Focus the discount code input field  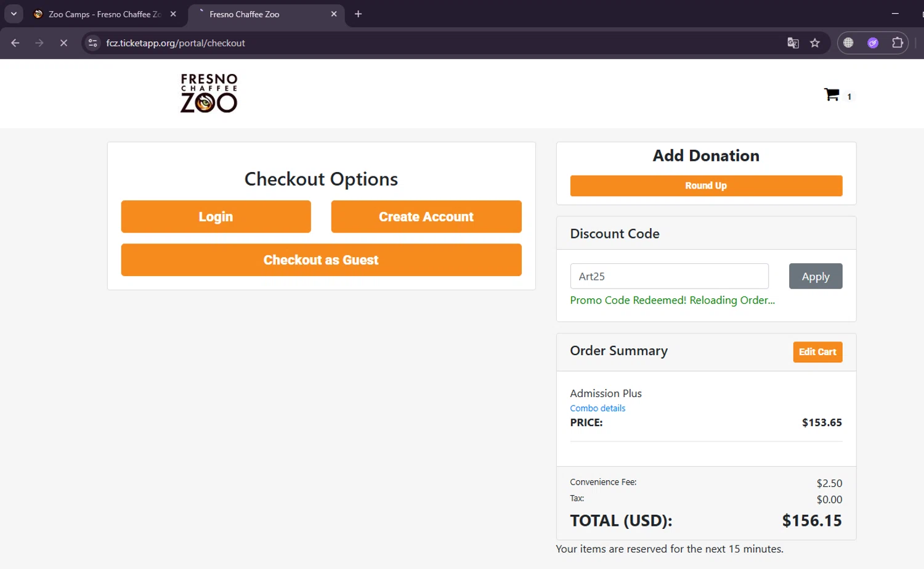point(669,276)
